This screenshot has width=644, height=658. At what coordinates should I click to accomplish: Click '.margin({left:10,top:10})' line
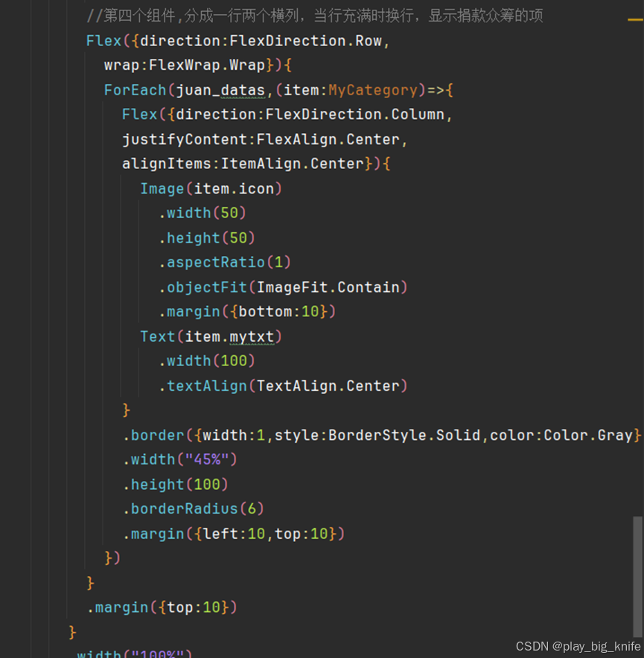pyautogui.click(x=234, y=534)
